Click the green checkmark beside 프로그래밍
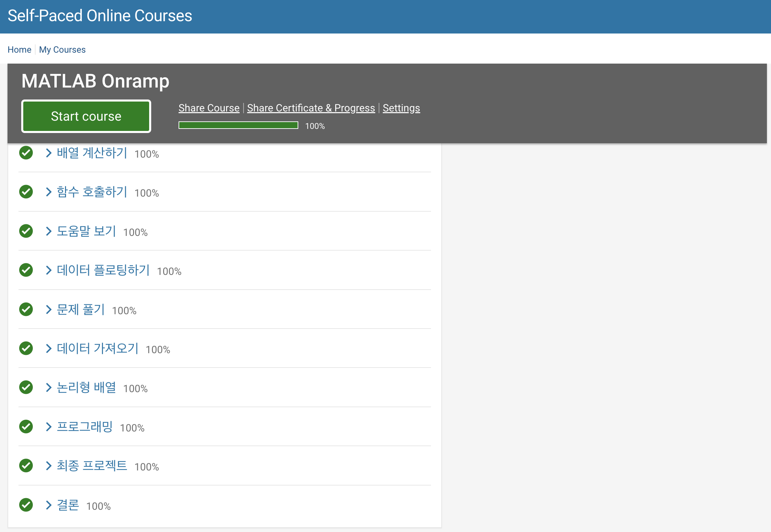Viewport: 771px width, 532px height. click(x=26, y=427)
